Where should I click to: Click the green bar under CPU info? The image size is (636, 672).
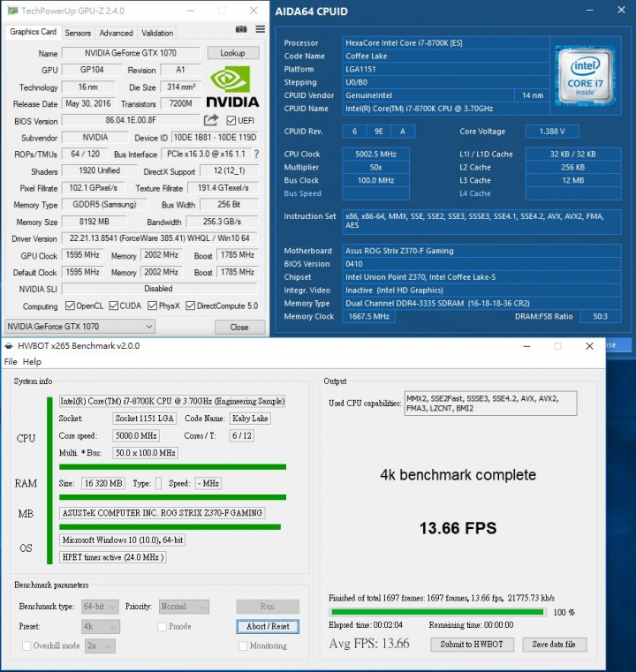point(172,467)
